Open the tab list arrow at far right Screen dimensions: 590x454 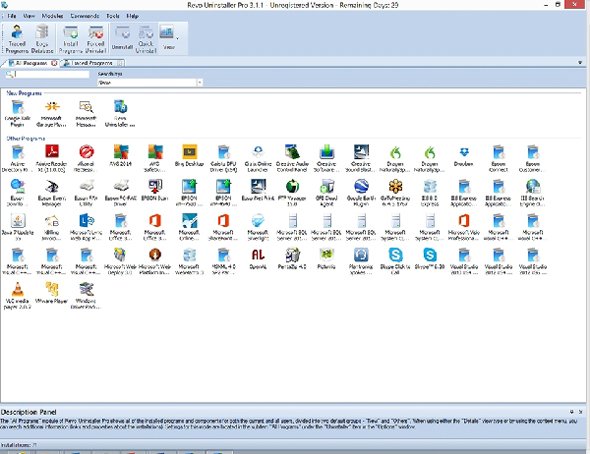(x=580, y=62)
